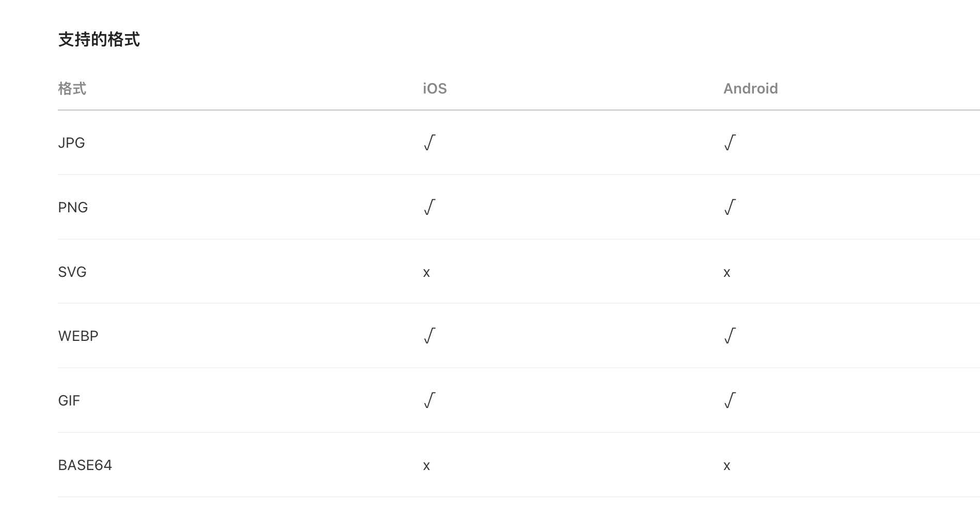Viewport: 980px width, 532px height.
Task: Click the Android check mark for PNG
Action: [x=730, y=207]
